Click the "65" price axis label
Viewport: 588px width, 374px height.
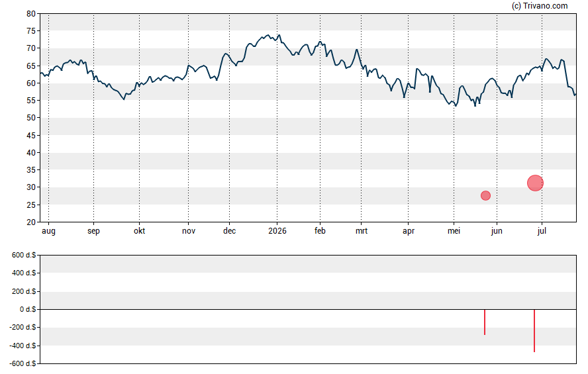click(x=31, y=66)
